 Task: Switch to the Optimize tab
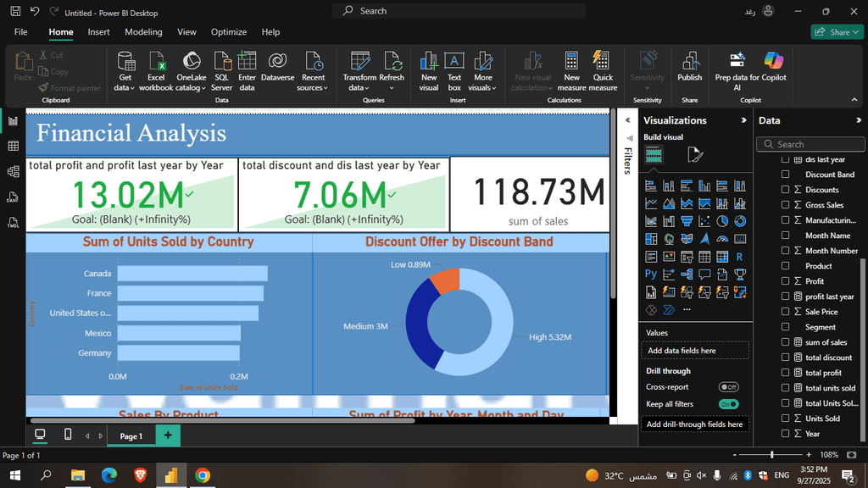228,32
